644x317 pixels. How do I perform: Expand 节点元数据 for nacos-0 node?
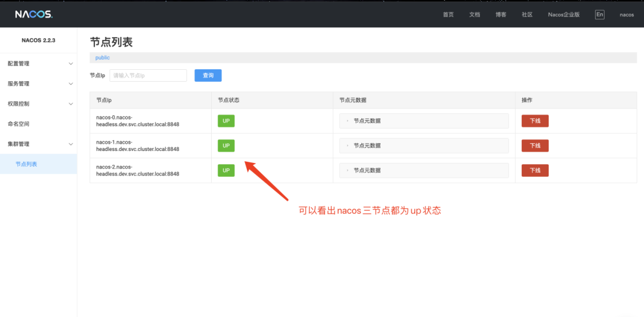click(424, 121)
